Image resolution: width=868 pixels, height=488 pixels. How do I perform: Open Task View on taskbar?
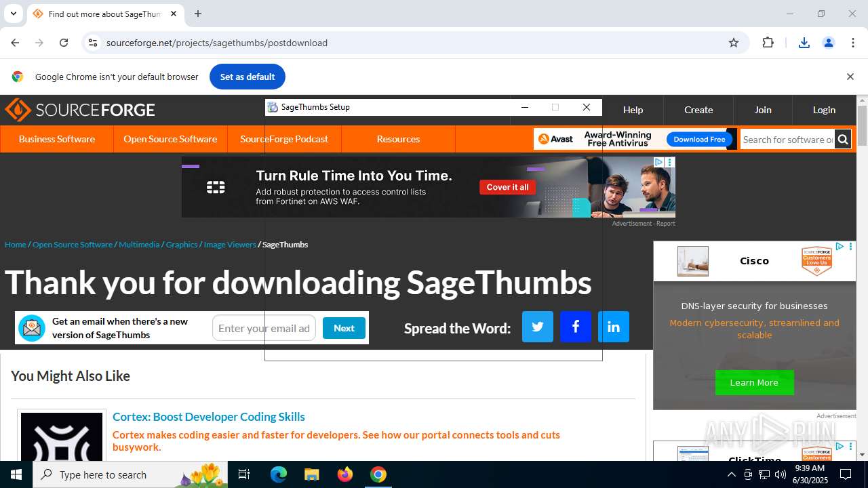pos(244,474)
